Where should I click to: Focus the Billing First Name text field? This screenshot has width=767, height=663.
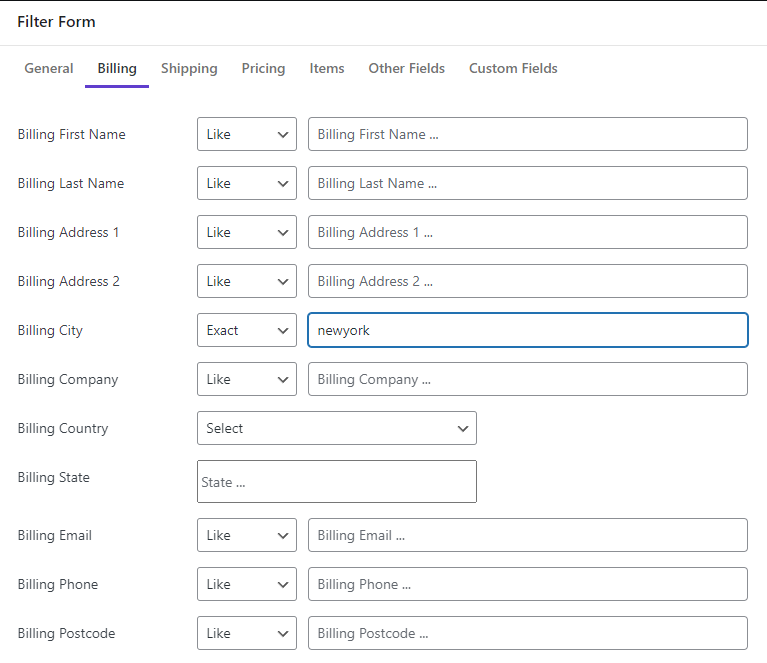tap(528, 134)
